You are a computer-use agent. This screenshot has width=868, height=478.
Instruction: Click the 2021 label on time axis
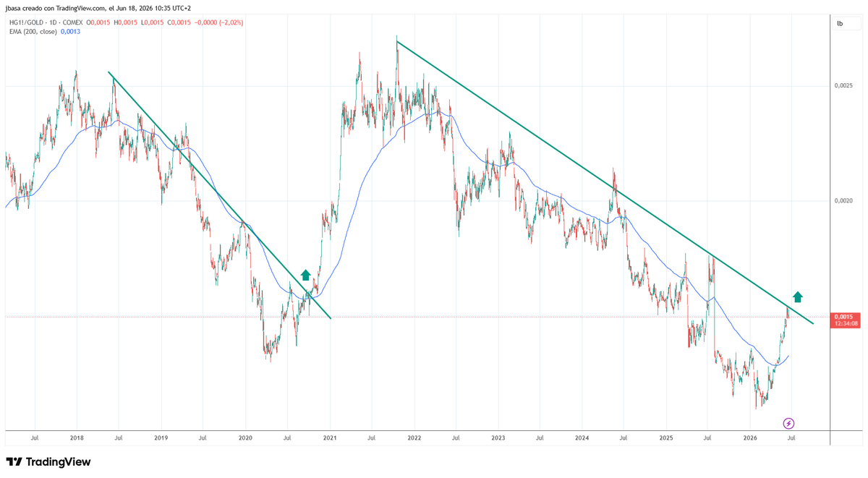click(330, 438)
